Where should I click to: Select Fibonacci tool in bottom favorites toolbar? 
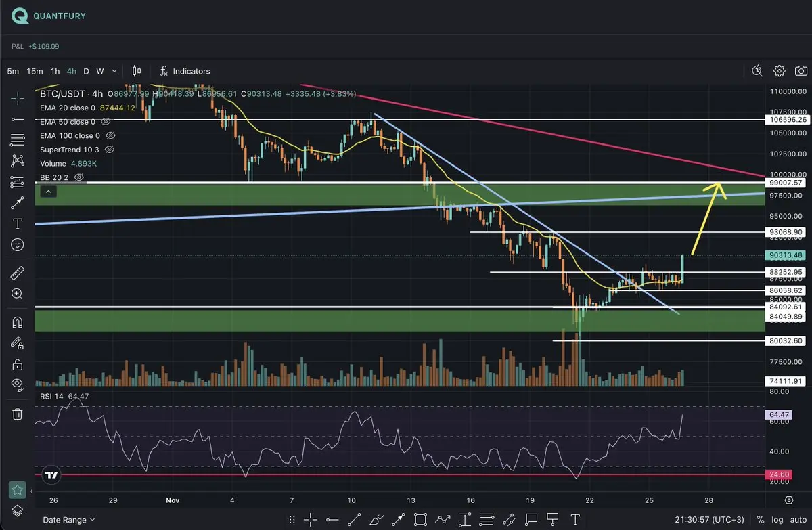click(x=487, y=519)
